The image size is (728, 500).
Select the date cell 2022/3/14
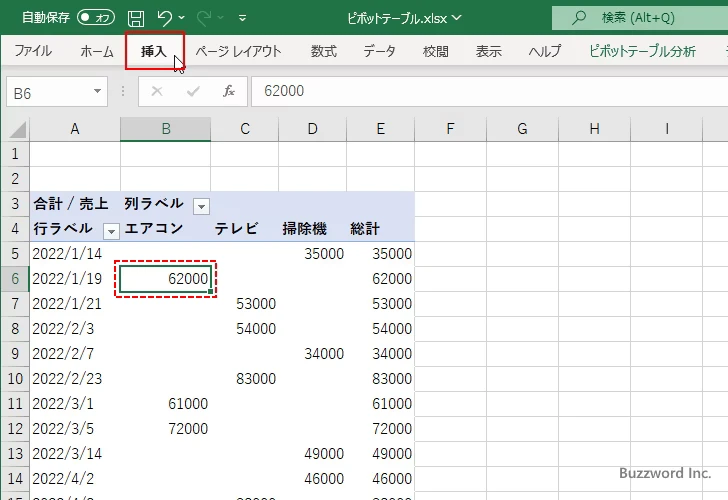tap(75, 454)
